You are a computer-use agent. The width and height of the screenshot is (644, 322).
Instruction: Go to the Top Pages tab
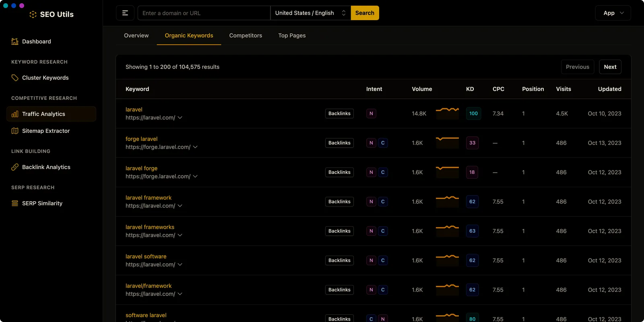292,35
